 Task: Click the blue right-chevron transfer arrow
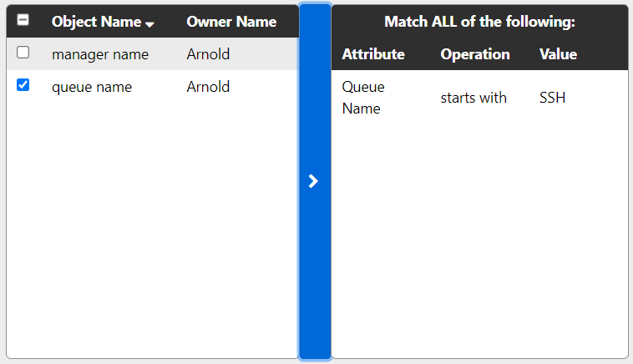(313, 181)
